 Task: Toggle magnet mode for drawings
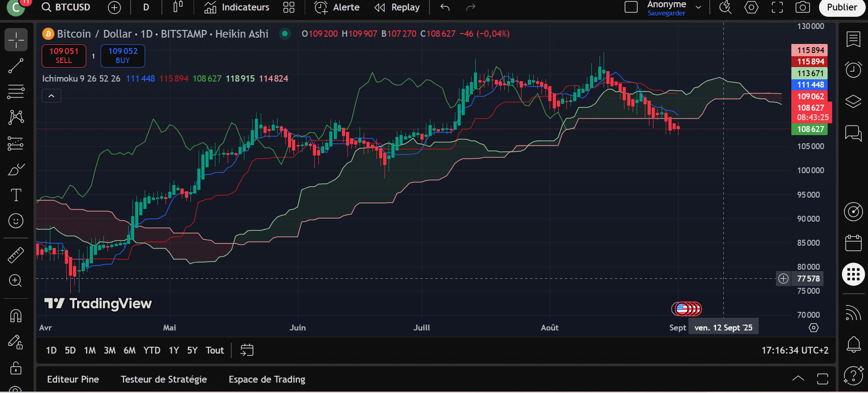tap(16, 315)
